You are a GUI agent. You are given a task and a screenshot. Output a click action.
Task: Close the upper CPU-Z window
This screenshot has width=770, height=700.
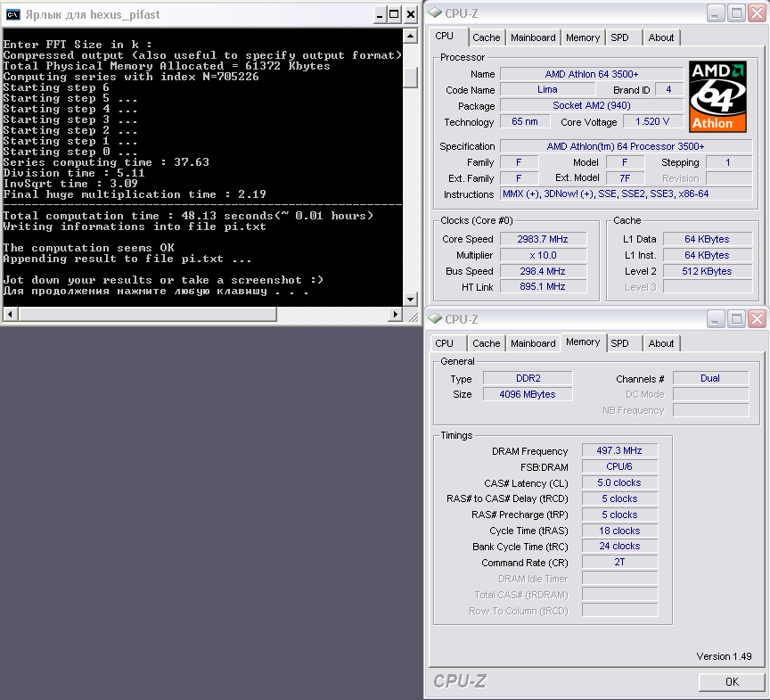[x=758, y=13]
